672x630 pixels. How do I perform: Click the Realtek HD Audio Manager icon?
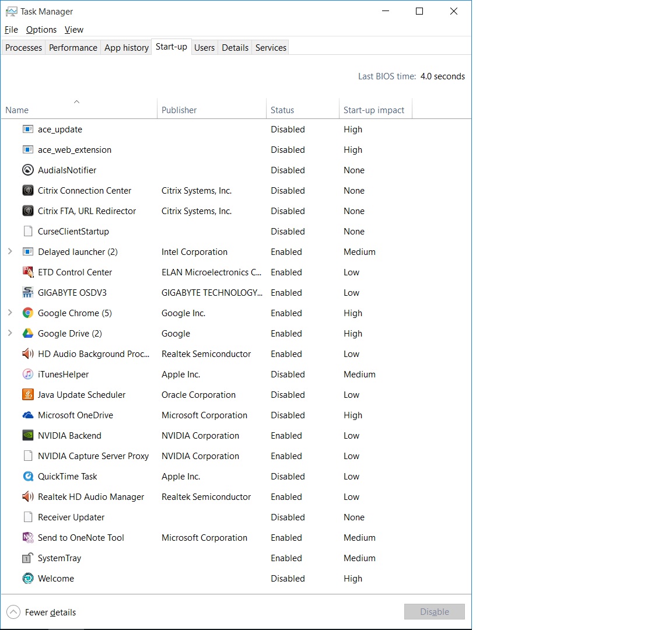coord(28,497)
